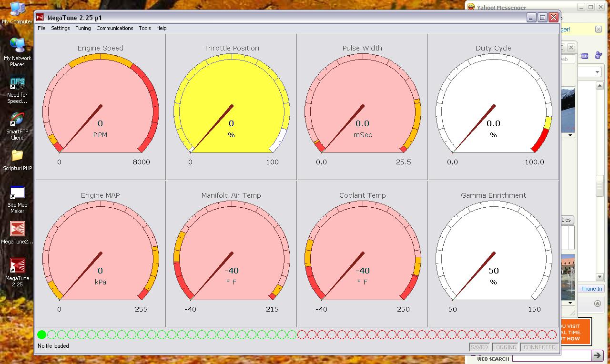Click the Engine Speed RPM gauge
The image size is (610, 364).
coord(101,107)
